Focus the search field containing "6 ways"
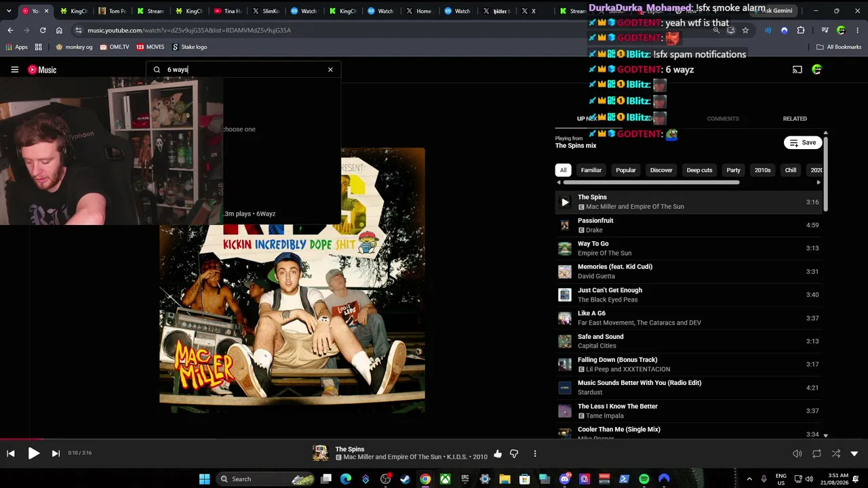The image size is (868, 488). [243, 70]
